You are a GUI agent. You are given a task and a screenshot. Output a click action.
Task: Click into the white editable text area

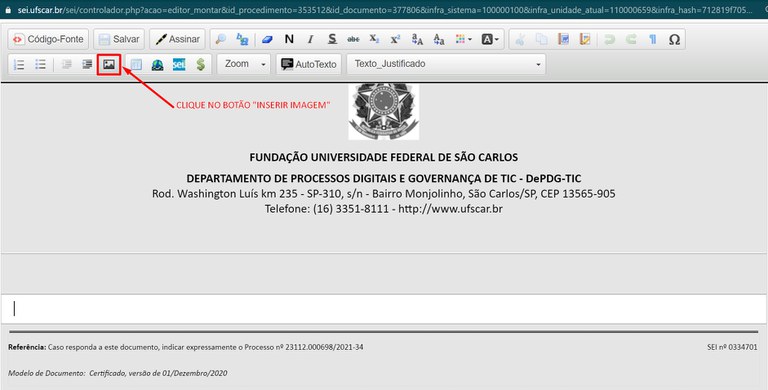[384, 309]
